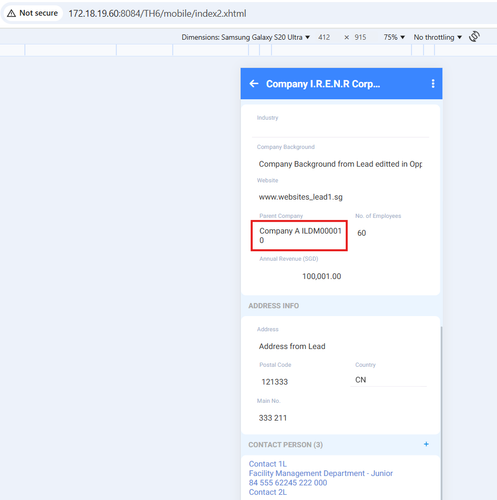The image size is (497, 500).
Task: Edit the viewport width value 412
Action: coord(324,37)
